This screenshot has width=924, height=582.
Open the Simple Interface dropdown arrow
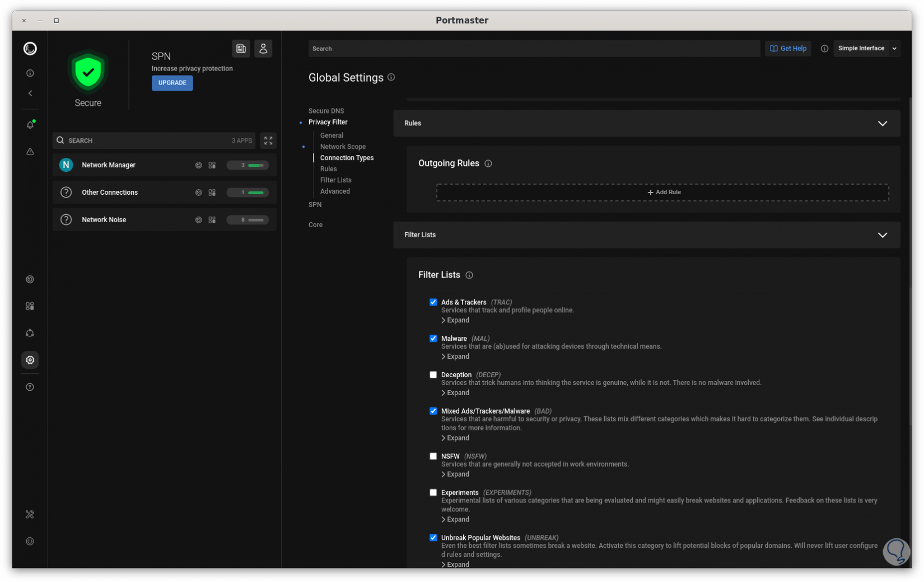click(894, 49)
